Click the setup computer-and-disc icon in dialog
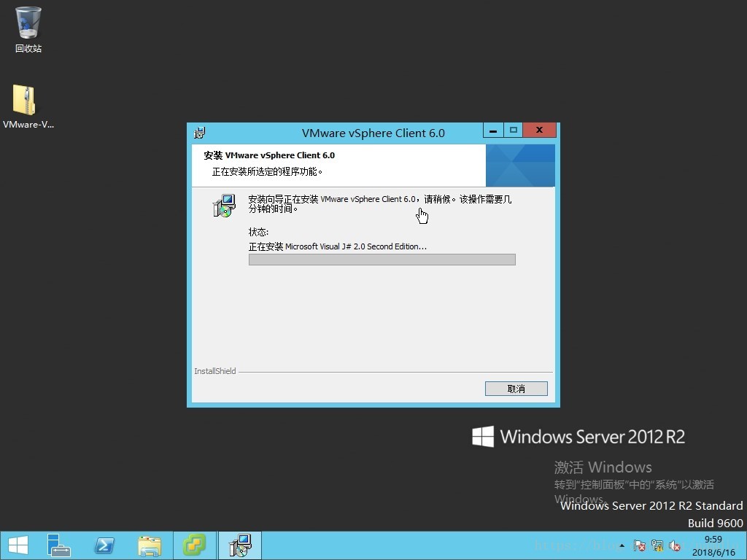The width and height of the screenshot is (747, 560). pos(224,206)
